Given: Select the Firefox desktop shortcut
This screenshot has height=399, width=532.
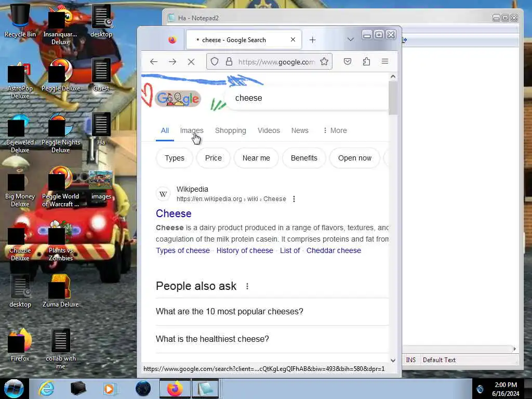Looking at the screenshot, I should point(20,345).
